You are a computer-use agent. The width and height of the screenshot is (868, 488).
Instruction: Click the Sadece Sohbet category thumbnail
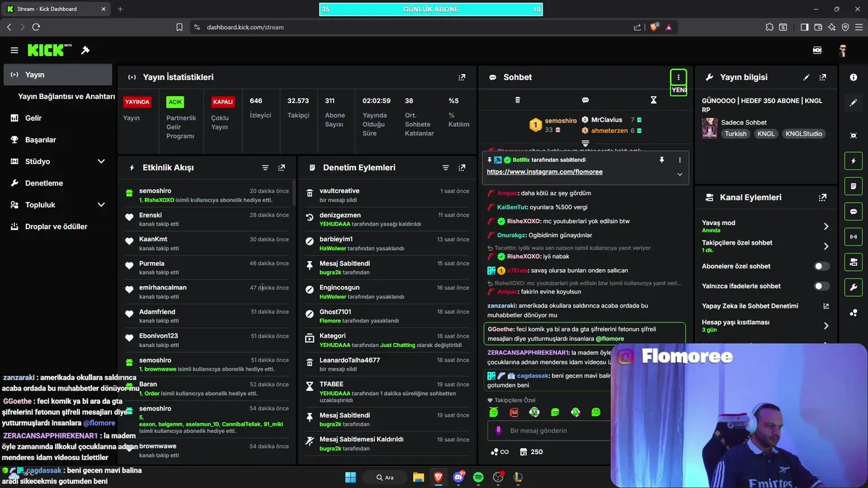click(x=709, y=128)
